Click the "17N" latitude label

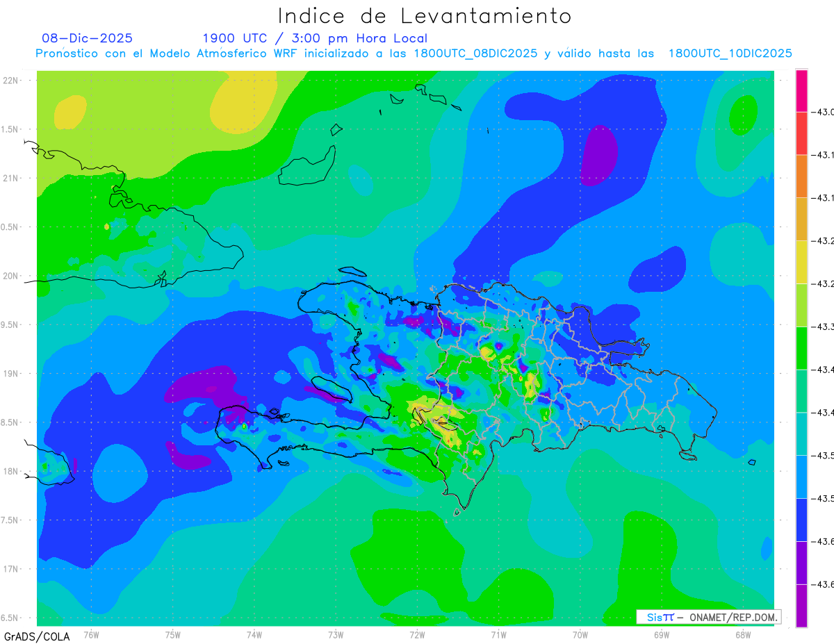[x=12, y=569]
